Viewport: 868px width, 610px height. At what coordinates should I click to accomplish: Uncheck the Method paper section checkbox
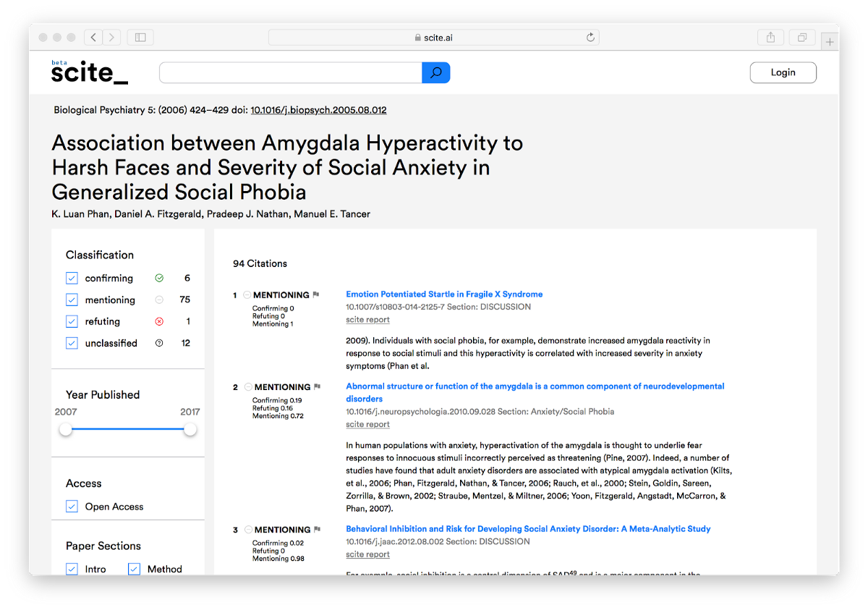pyautogui.click(x=134, y=569)
